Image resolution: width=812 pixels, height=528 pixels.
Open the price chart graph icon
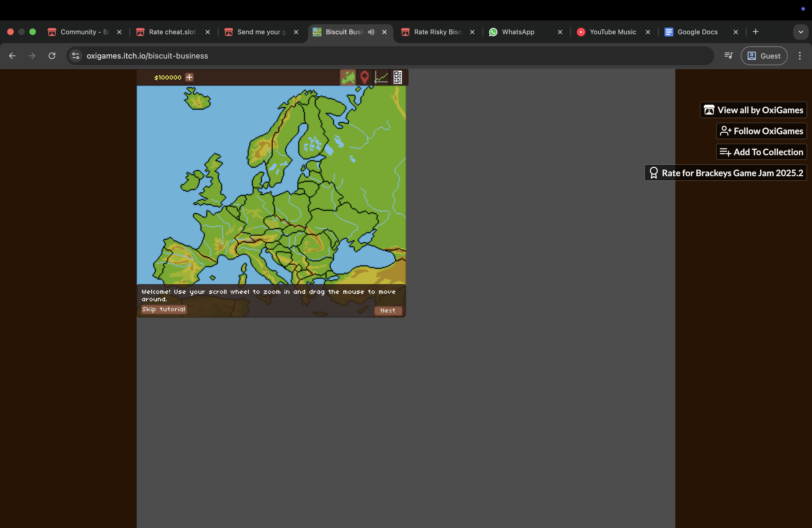point(381,77)
